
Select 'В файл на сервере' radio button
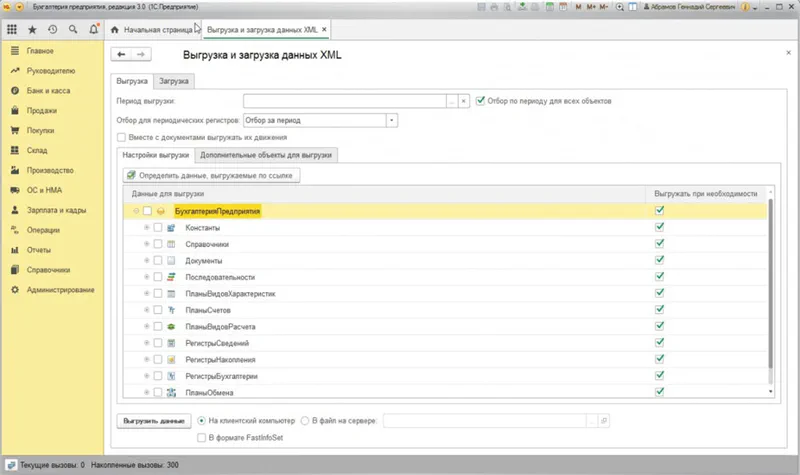(x=306, y=421)
